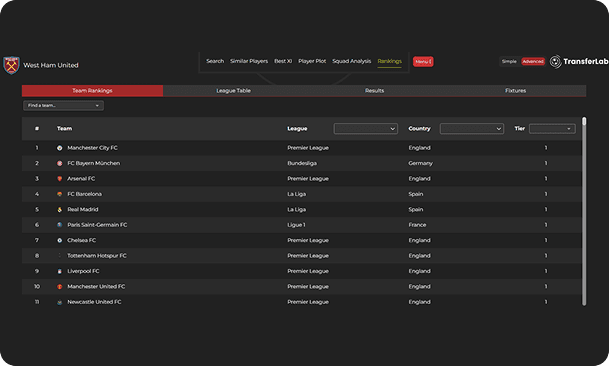Click rank number 10 in the table
Image resolution: width=609 pixels, height=366 pixels.
(37, 287)
